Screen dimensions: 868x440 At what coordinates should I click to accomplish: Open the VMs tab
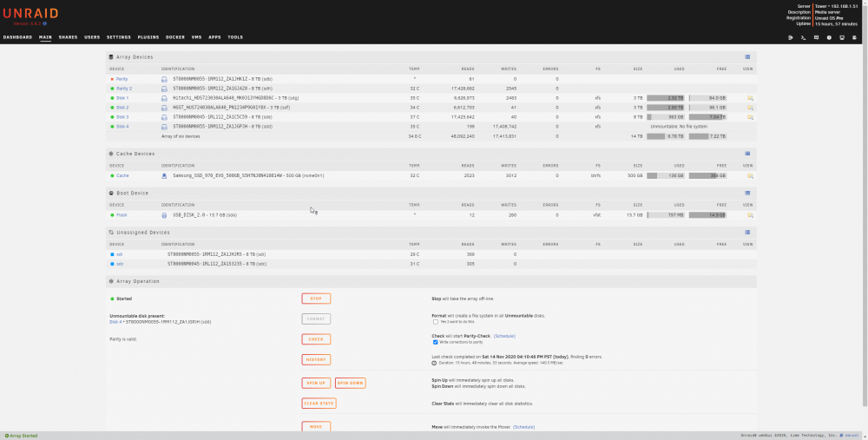(x=196, y=37)
